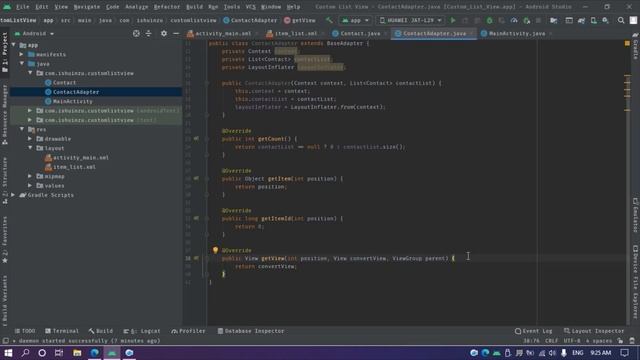Toggle the Device File Explorer side panel
The image size is (640, 360).
(636, 281)
